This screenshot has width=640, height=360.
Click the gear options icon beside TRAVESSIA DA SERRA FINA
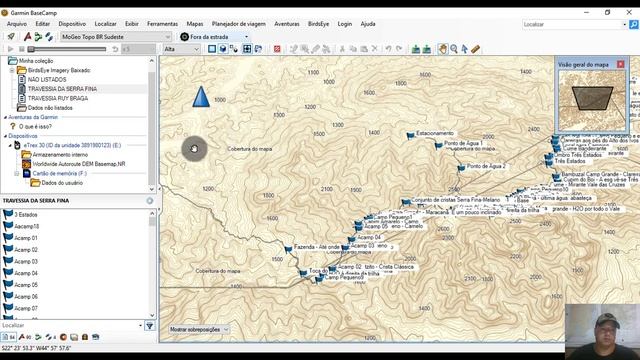[150, 201]
